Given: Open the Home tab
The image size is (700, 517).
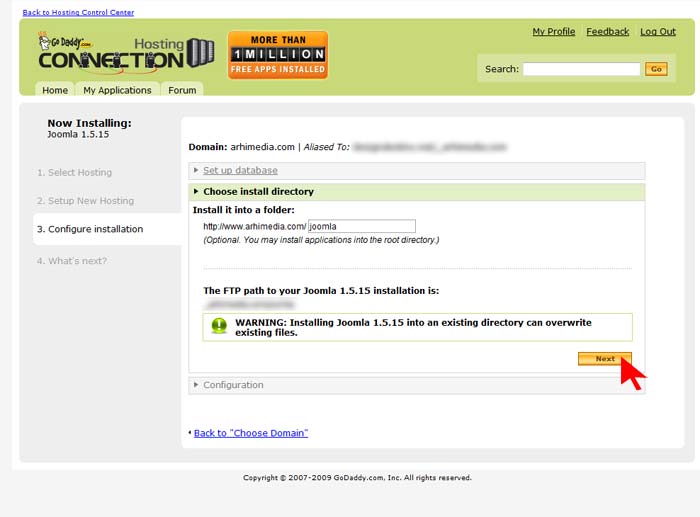Looking at the screenshot, I should [55, 90].
